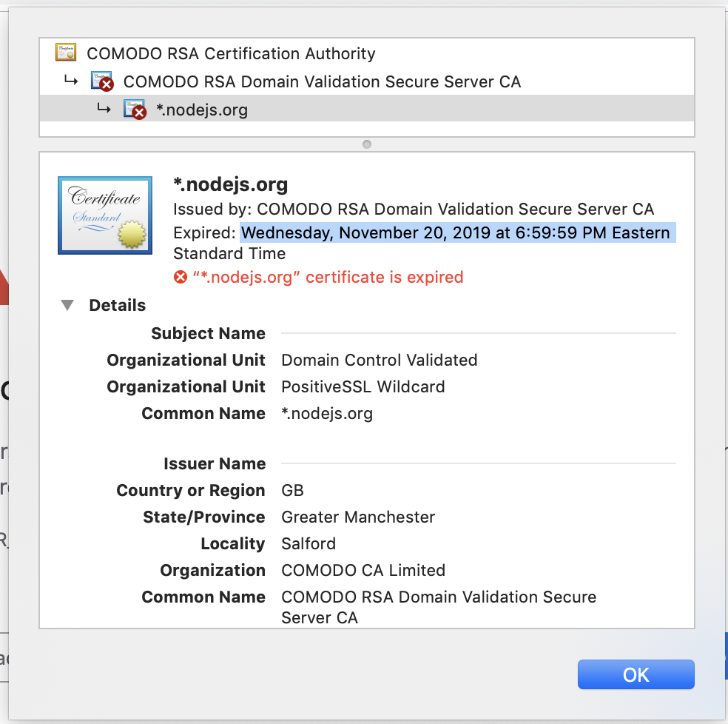Viewport: 728px width, 724px height.
Task: Click the large Certificate Standard image
Action: point(105,215)
